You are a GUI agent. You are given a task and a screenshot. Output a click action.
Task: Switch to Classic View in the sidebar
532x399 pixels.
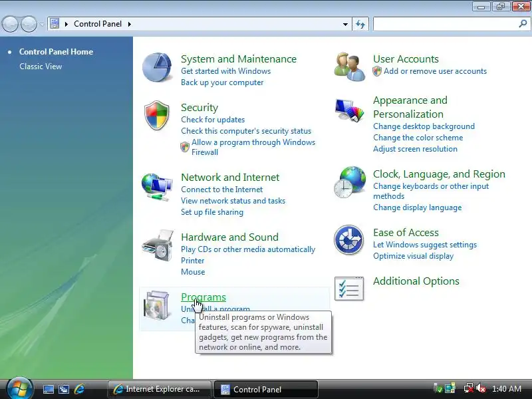tap(41, 66)
